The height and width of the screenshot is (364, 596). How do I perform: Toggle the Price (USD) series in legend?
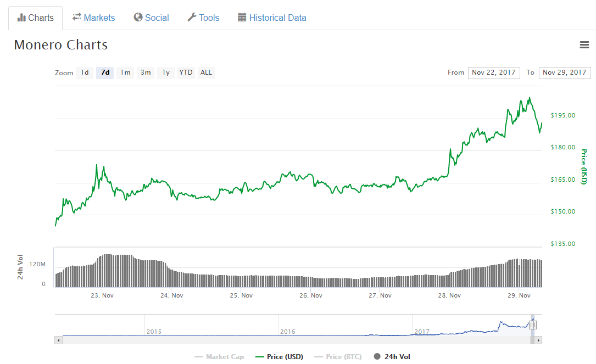[x=280, y=357]
